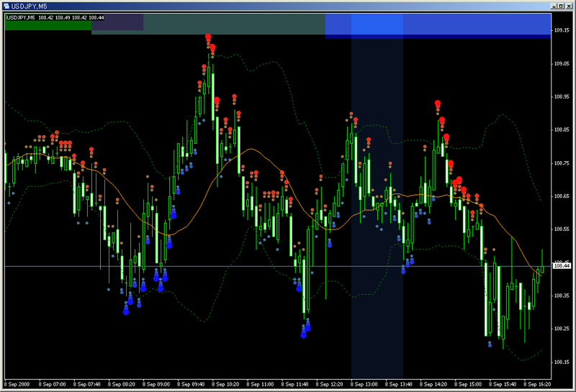Click the 108.15 price axis label
The image size is (576, 392).
tap(562, 362)
